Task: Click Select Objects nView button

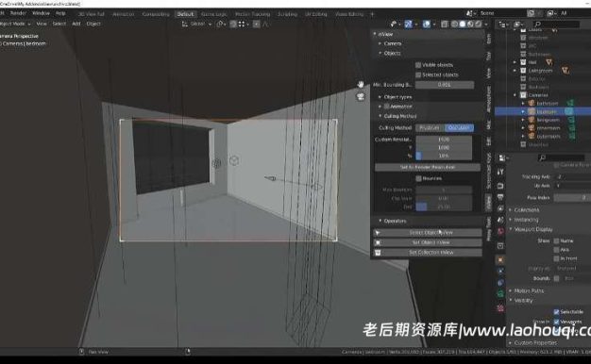Action: [x=428, y=233]
